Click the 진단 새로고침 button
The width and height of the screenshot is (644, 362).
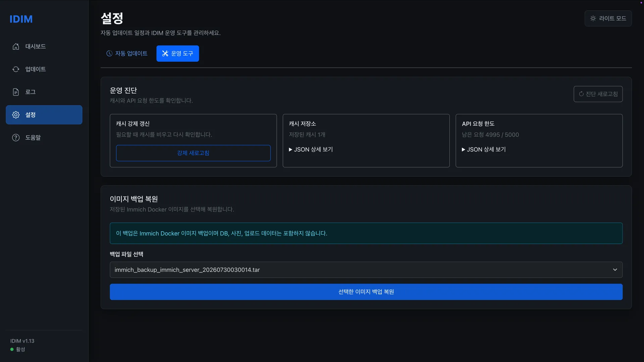point(598,94)
